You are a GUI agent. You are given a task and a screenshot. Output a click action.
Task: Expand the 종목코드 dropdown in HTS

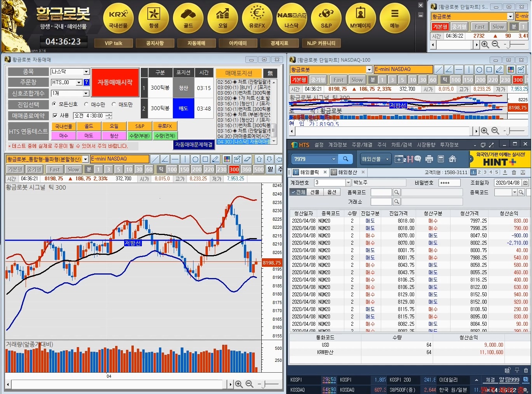click(515, 192)
